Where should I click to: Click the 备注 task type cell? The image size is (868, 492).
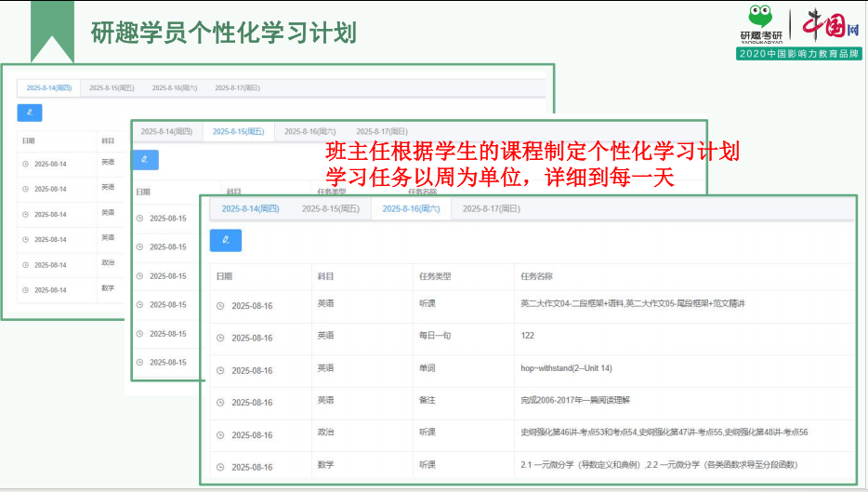427,401
